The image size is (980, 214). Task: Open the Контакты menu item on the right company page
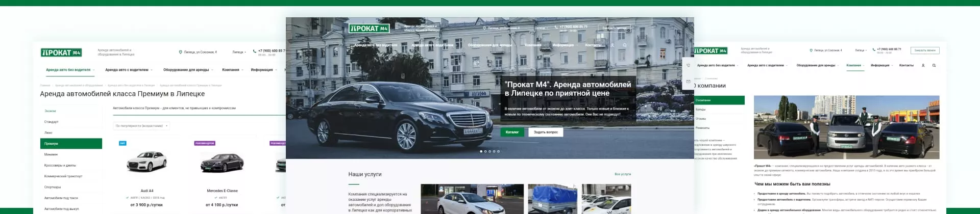(x=906, y=65)
